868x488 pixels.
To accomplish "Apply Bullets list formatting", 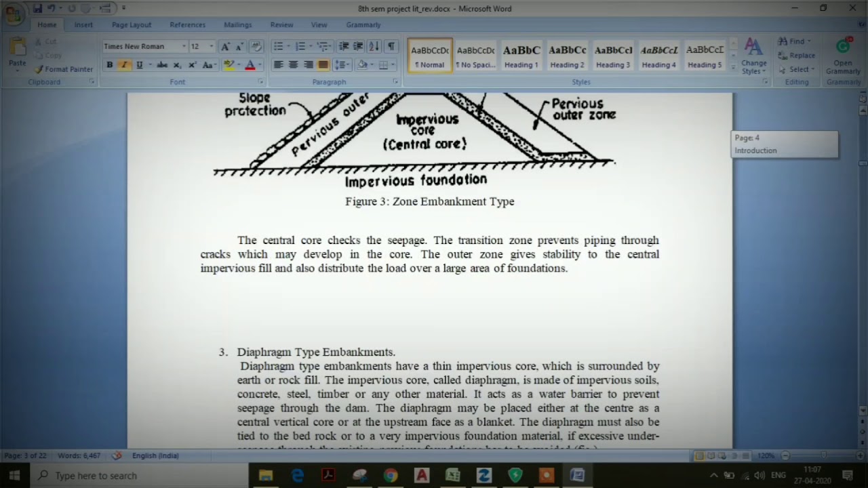I will click(278, 46).
